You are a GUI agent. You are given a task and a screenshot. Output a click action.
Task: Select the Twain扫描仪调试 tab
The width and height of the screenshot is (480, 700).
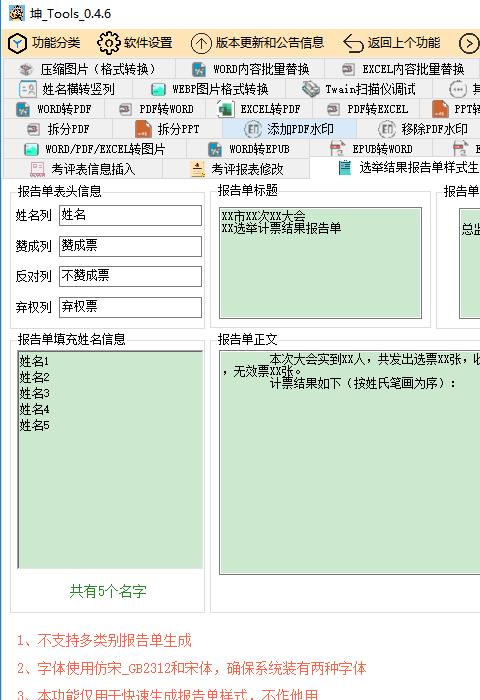click(x=359, y=89)
